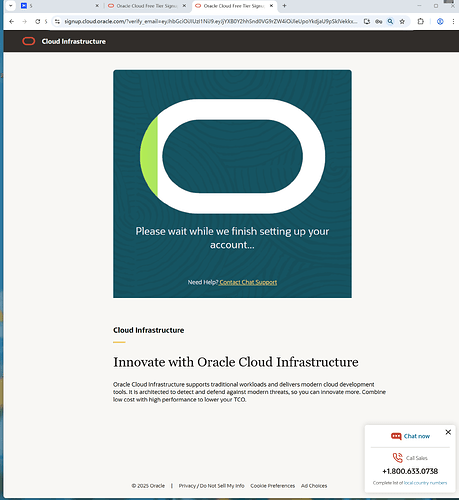
Task: Click the address bar URL field
Action: click(211, 22)
